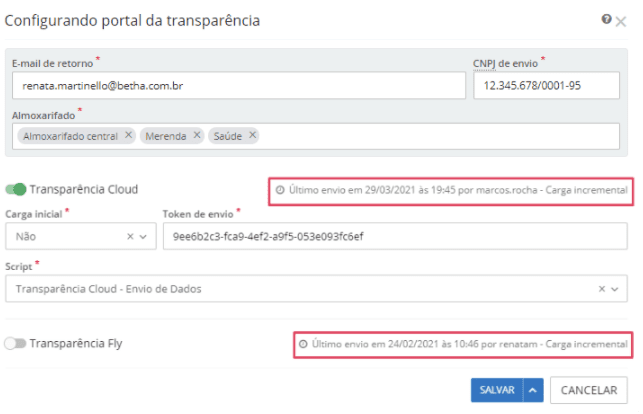
Task: Open the help question mark icon
Action: point(606,19)
